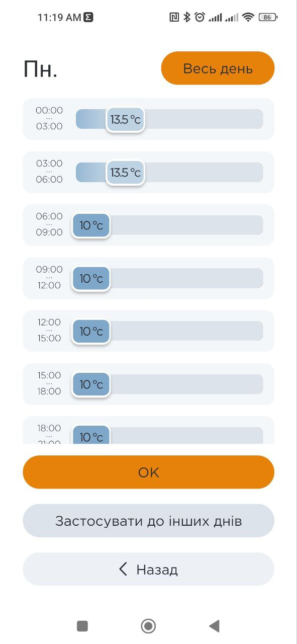Click Застосувати до інших днів button
This screenshot has width=297, height=644.
pos(148,521)
